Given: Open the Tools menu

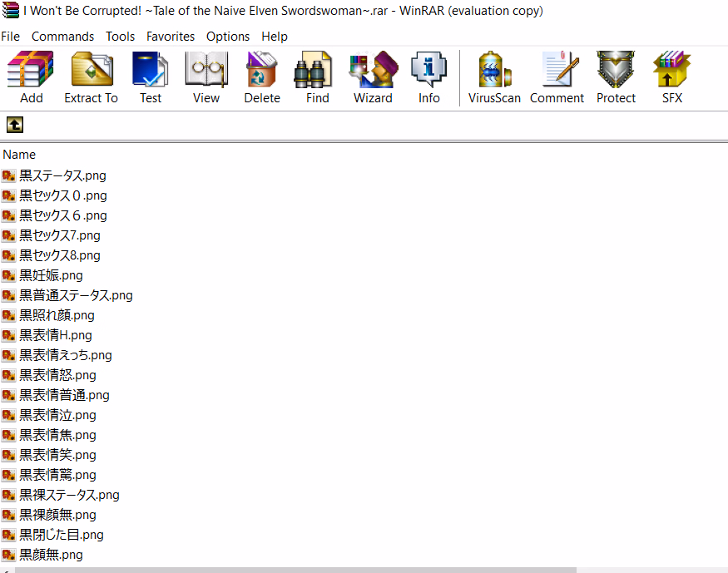Looking at the screenshot, I should tap(121, 37).
